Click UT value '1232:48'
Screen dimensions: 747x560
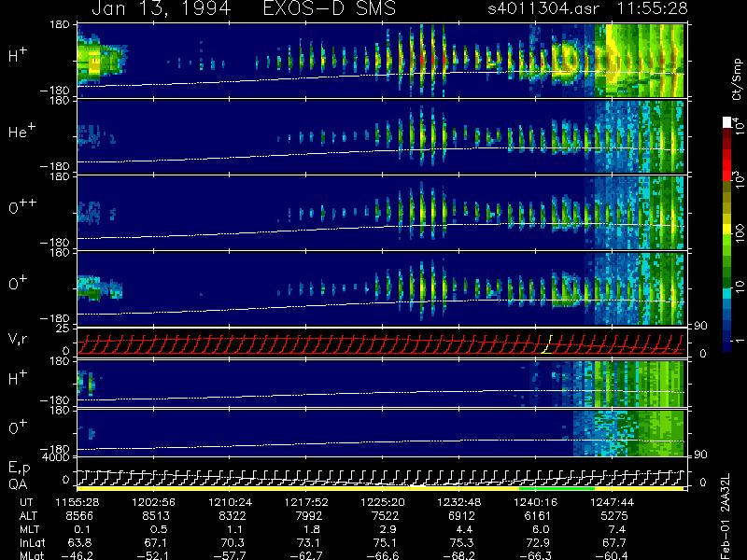coord(459,502)
